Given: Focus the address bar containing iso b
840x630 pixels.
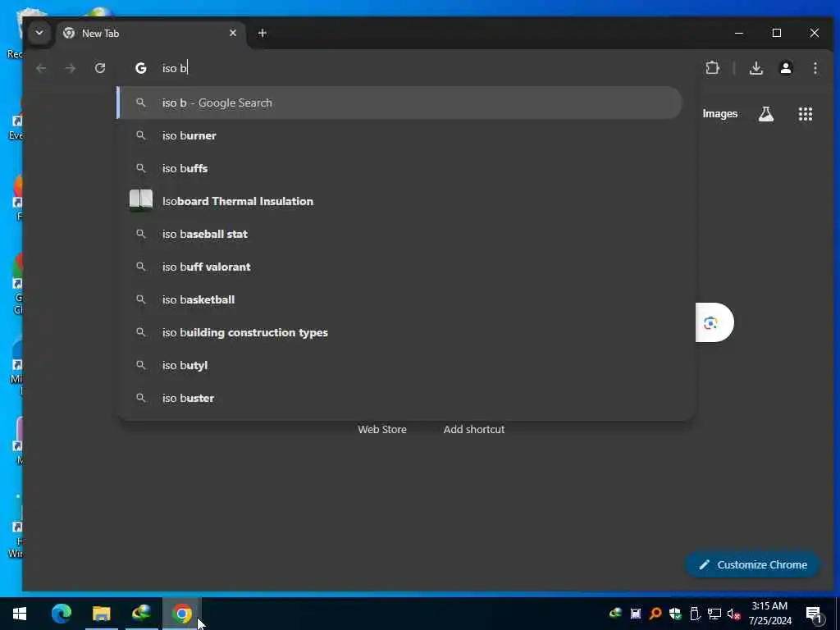Looking at the screenshot, I should coord(407,68).
